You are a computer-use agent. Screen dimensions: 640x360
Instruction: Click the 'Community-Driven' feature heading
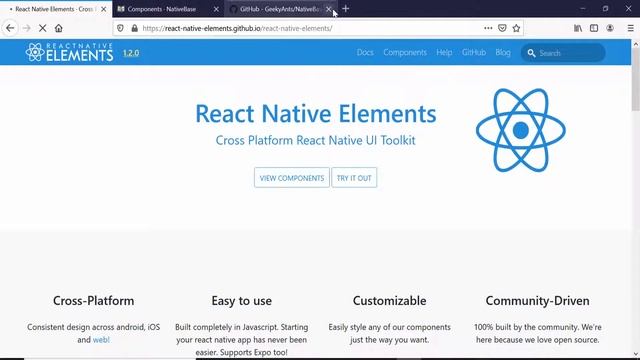(x=538, y=301)
